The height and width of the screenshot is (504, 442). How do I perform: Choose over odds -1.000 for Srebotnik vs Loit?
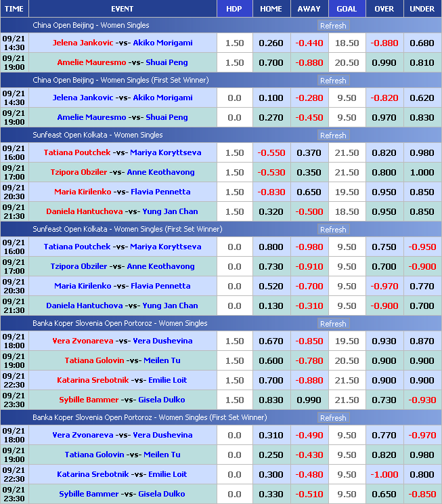[x=384, y=474]
